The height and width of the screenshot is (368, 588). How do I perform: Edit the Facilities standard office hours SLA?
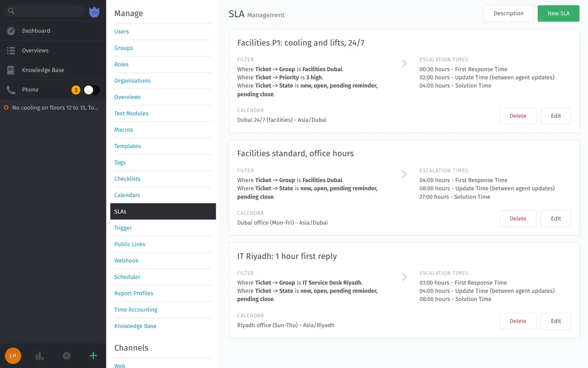[x=556, y=219]
